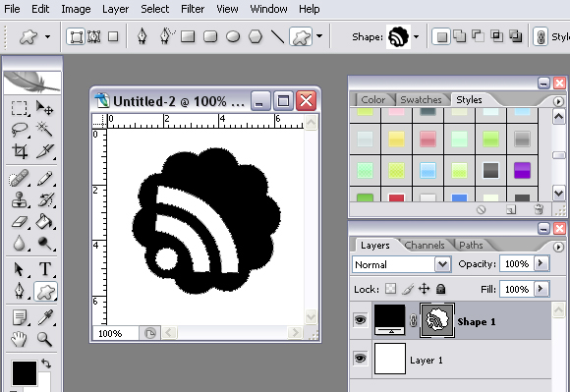Enable Paths mode in options bar
The image size is (570, 392).
click(x=94, y=36)
